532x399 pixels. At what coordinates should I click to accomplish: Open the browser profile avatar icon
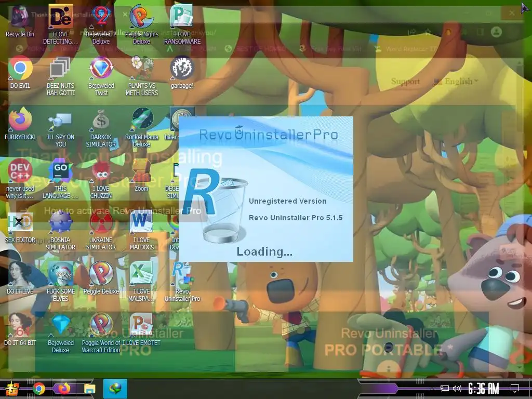click(x=496, y=32)
